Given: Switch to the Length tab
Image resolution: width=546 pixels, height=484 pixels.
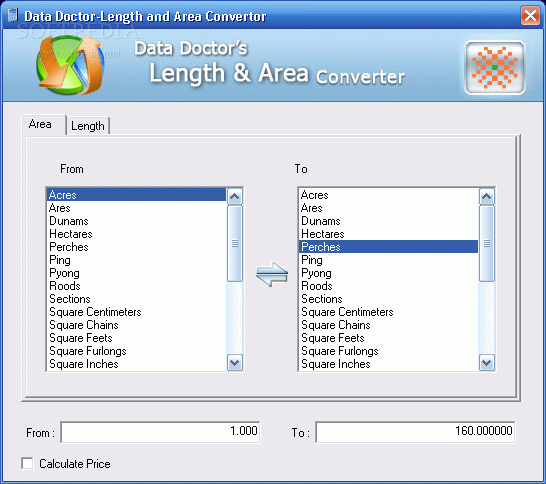Looking at the screenshot, I should tap(88, 126).
